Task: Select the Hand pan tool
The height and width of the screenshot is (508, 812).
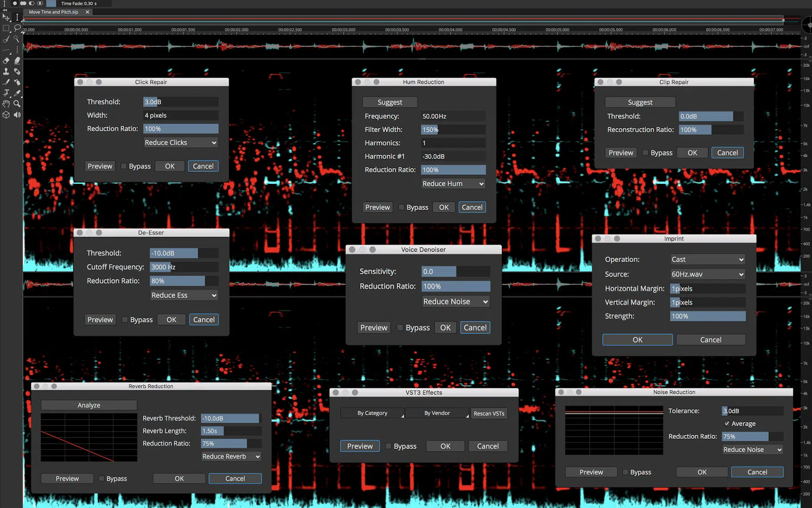Action: tap(6, 104)
